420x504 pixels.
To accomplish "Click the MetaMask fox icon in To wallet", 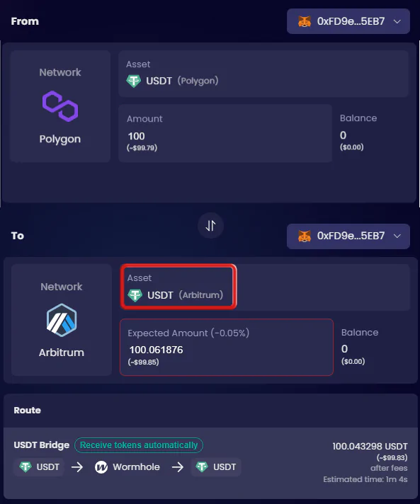I will 305,236.
